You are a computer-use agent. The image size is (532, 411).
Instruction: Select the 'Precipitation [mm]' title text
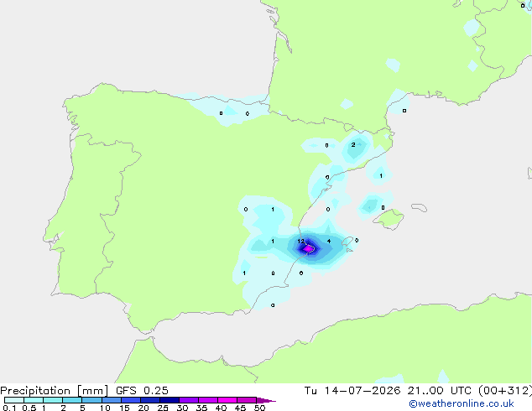[55, 391]
